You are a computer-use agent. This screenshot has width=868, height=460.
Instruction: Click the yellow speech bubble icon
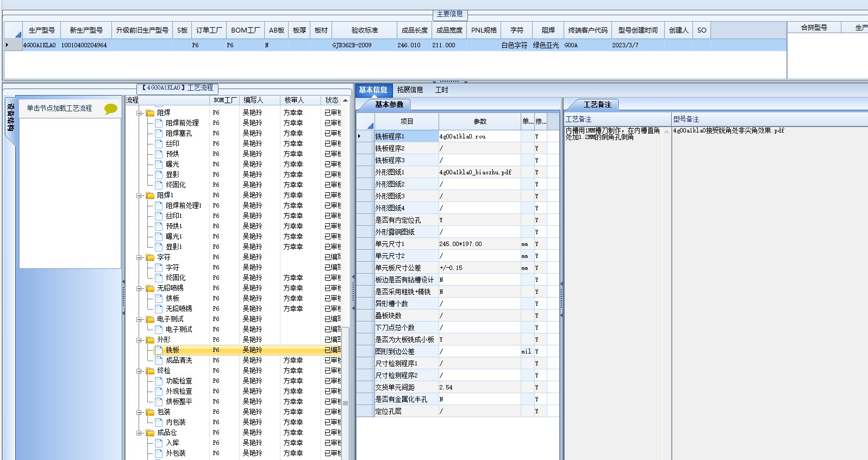pos(111,109)
